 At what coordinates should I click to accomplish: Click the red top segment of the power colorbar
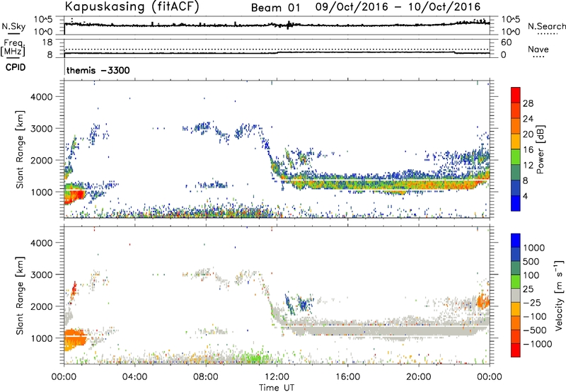click(x=516, y=95)
